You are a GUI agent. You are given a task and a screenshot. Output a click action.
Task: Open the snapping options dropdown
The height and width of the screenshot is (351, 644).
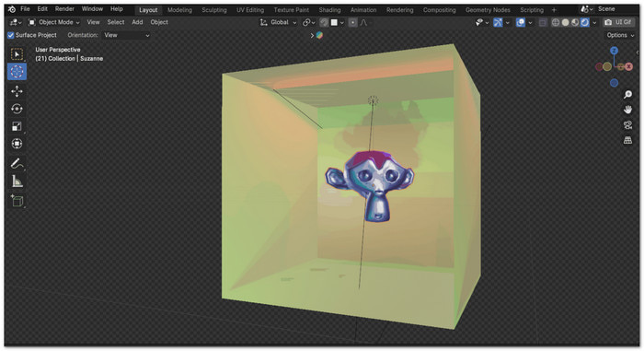338,23
